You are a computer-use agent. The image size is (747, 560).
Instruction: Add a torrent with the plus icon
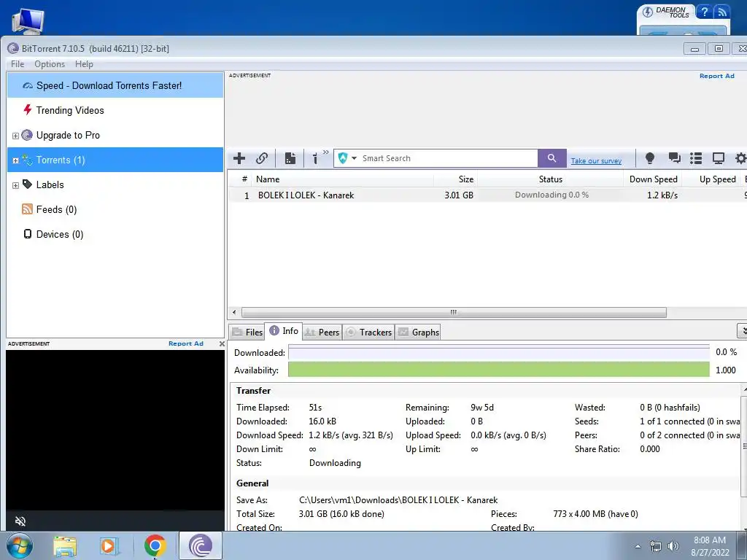click(239, 158)
